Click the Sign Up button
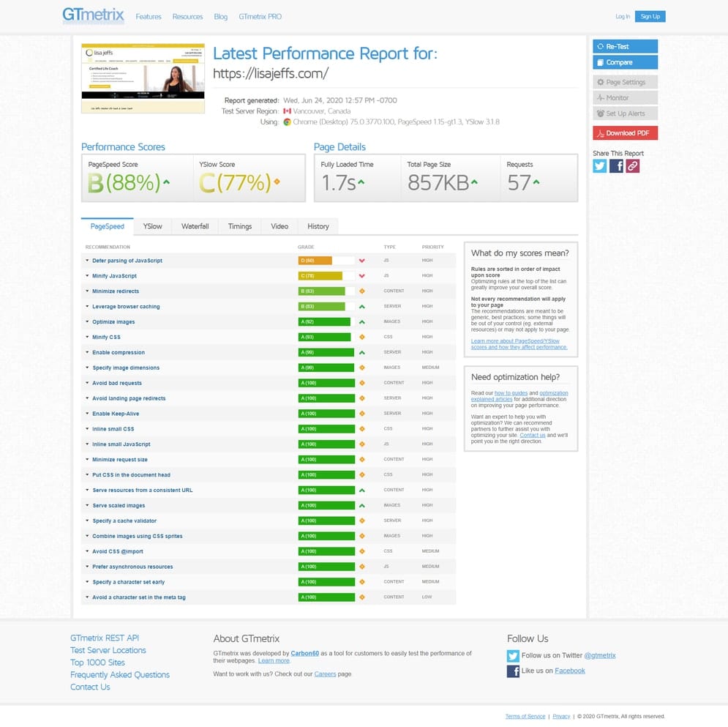This screenshot has width=728, height=727. coord(650,17)
